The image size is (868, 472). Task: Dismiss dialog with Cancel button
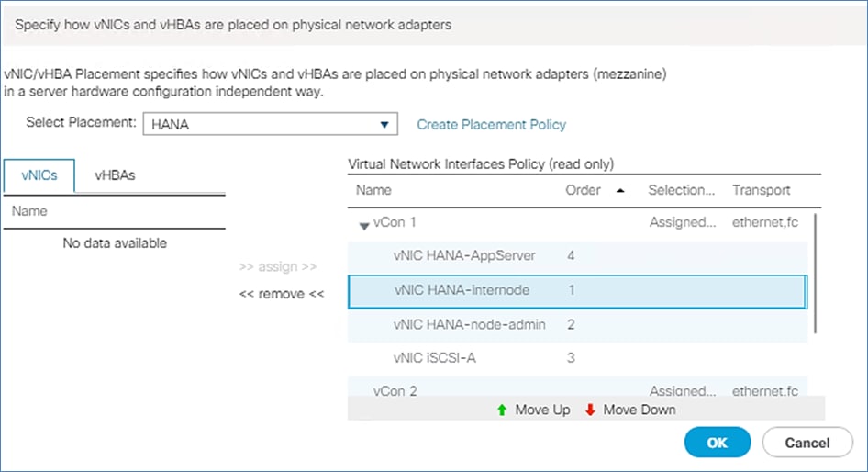[807, 443]
